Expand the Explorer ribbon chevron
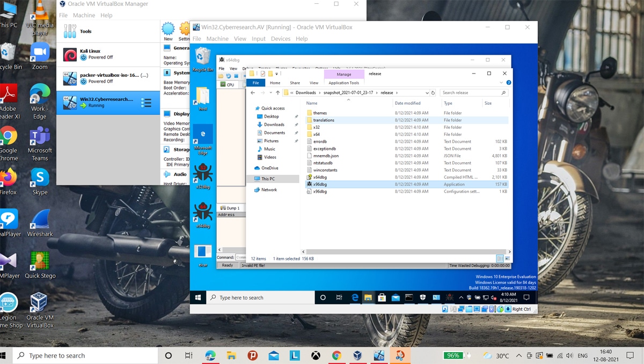644x364 pixels. pyautogui.click(x=502, y=83)
